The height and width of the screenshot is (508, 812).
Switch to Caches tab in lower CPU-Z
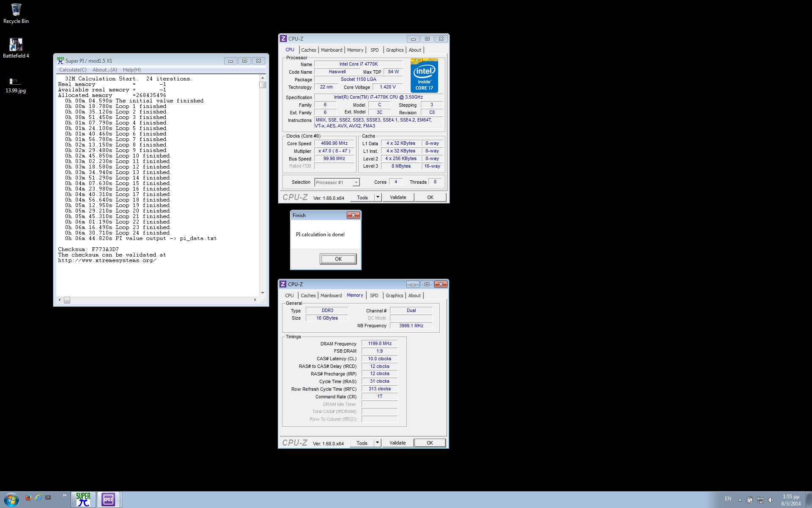tap(308, 295)
